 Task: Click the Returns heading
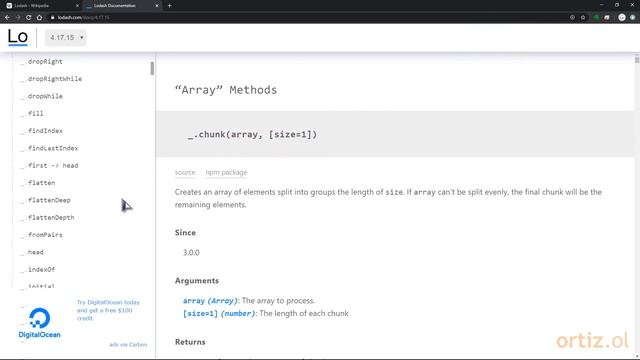(190, 342)
